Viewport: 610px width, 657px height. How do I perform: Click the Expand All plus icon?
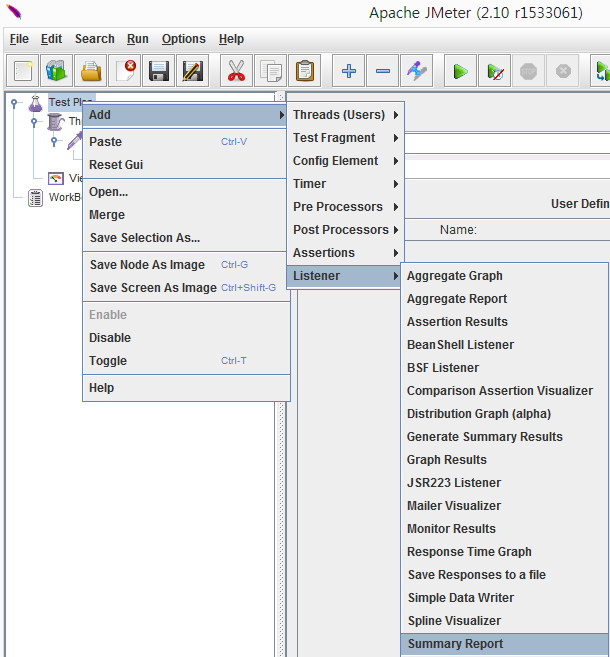coord(348,71)
